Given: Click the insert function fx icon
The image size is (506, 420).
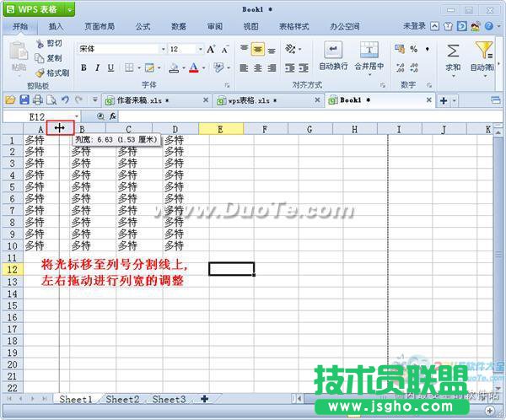Looking at the screenshot, I should click(x=113, y=116).
